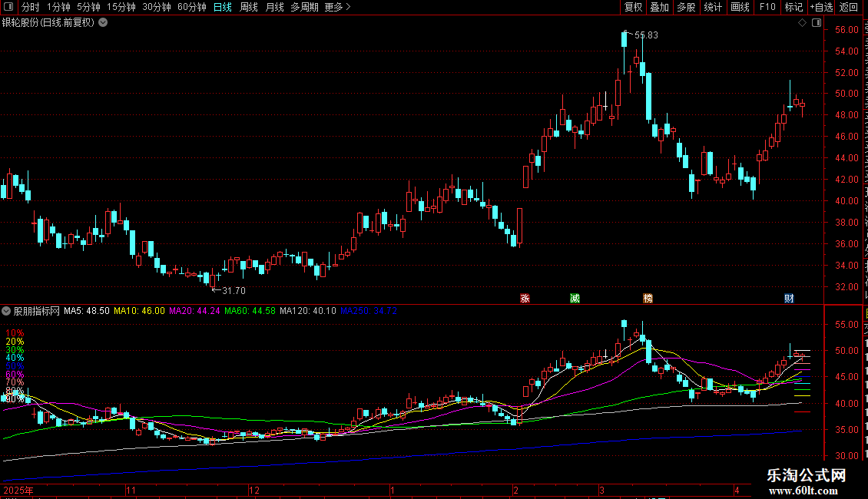Viewport: 868px width, 499px height.
Task: Open the 多周期 multi-period view
Action: point(304,7)
